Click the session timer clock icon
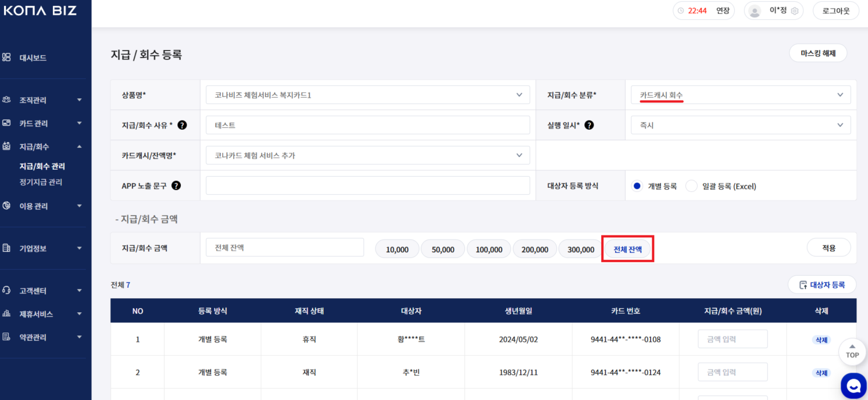 pyautogui.click(x=681, y=10)
